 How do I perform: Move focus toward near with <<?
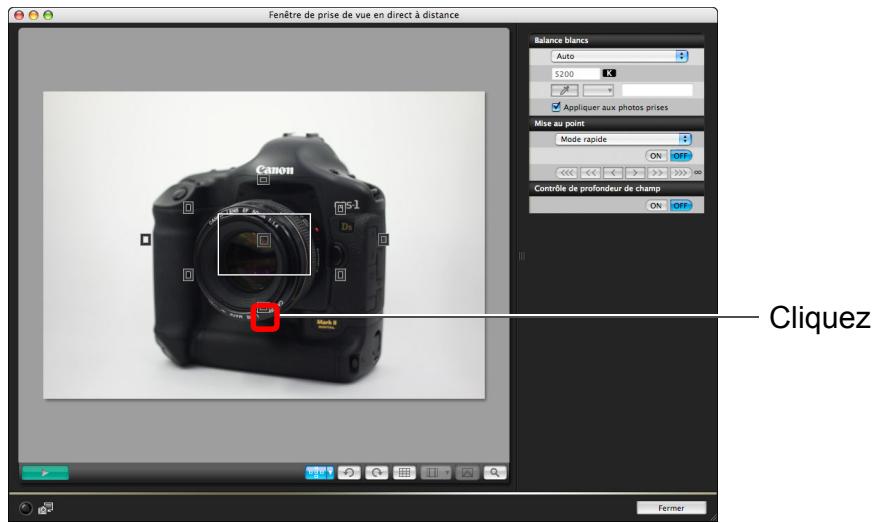coord(591,173)
